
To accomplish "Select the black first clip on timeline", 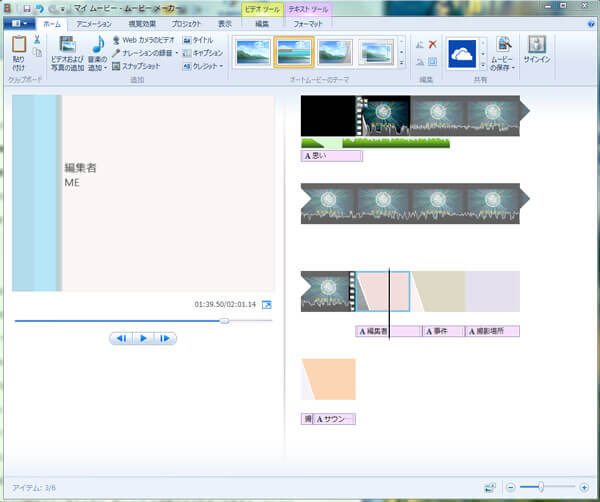I will point(328,116).
